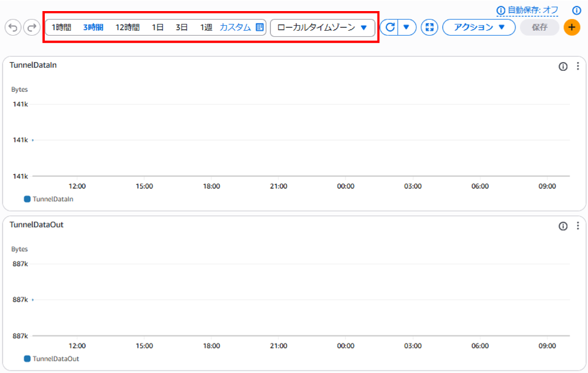Click 18:00 axis label in TunnelDataOut chart
The height and width of the screenshot is (373, 588).
click(x=212, y=345)
